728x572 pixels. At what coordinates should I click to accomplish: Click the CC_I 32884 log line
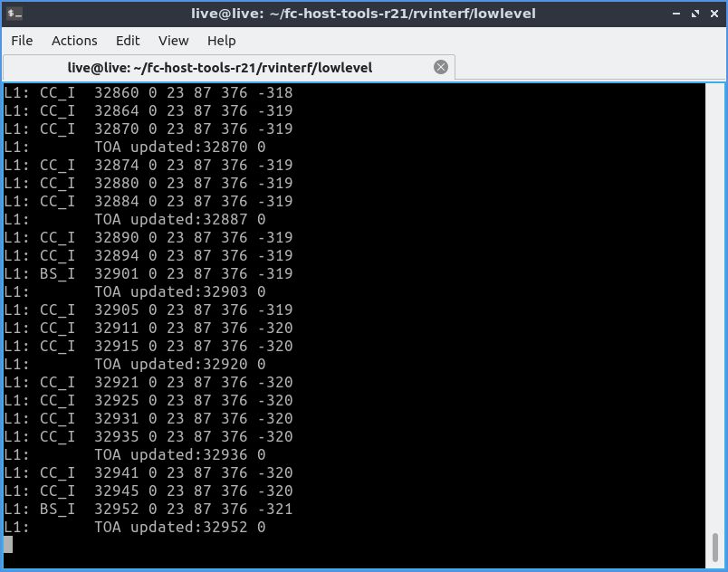click(x=148, y=201)
